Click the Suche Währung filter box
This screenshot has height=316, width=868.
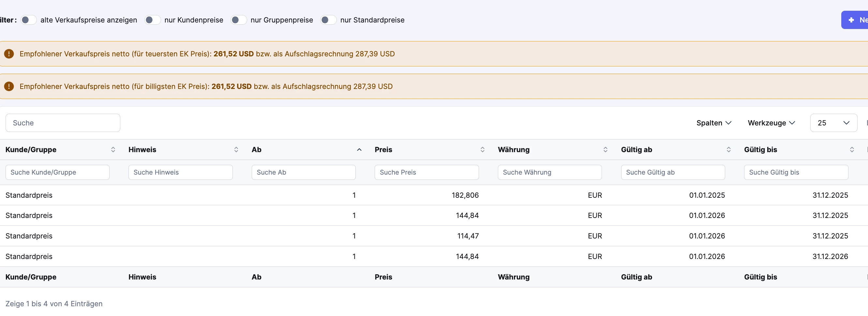tap(549, 173)
